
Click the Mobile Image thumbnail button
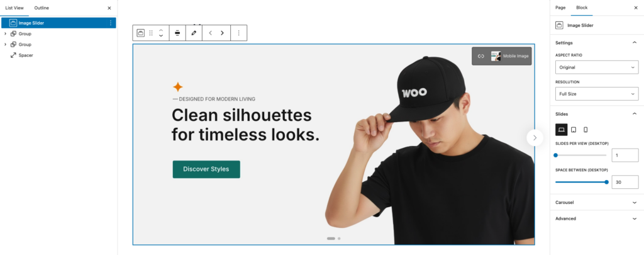[509, 56]
